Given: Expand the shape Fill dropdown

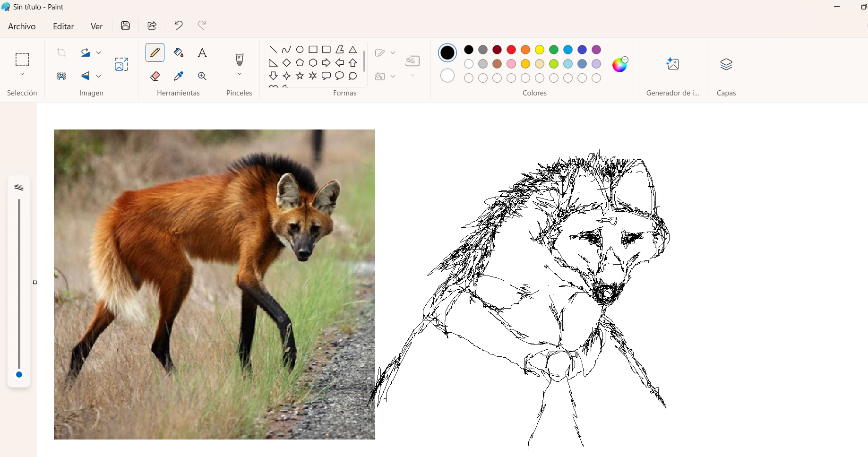Looking at the screenshot, I should coord(393,76).
